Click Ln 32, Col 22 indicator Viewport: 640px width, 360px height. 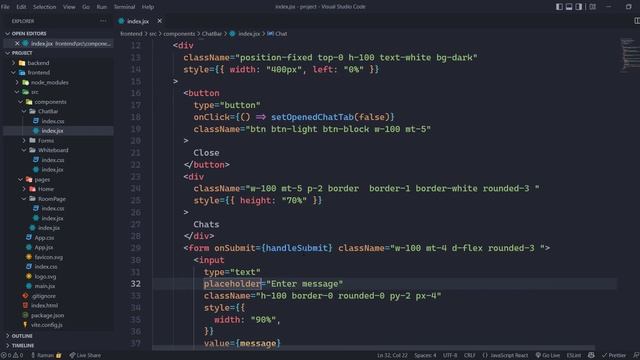tap(392, 356)
